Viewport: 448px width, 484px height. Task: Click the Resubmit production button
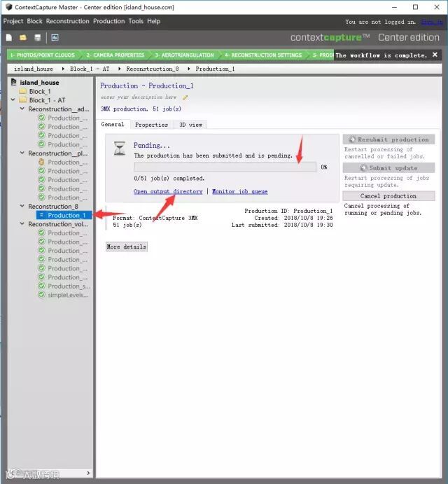click(388, 139)
